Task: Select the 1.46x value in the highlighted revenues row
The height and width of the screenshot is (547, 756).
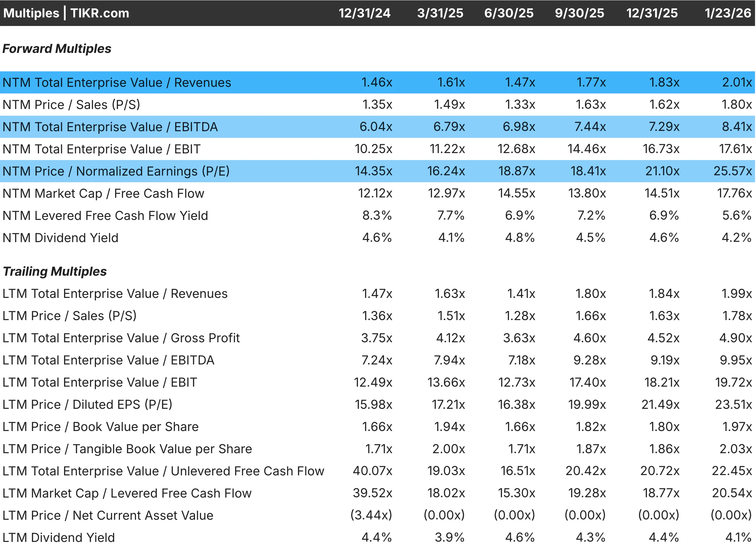Action: (x=377, y=82)
